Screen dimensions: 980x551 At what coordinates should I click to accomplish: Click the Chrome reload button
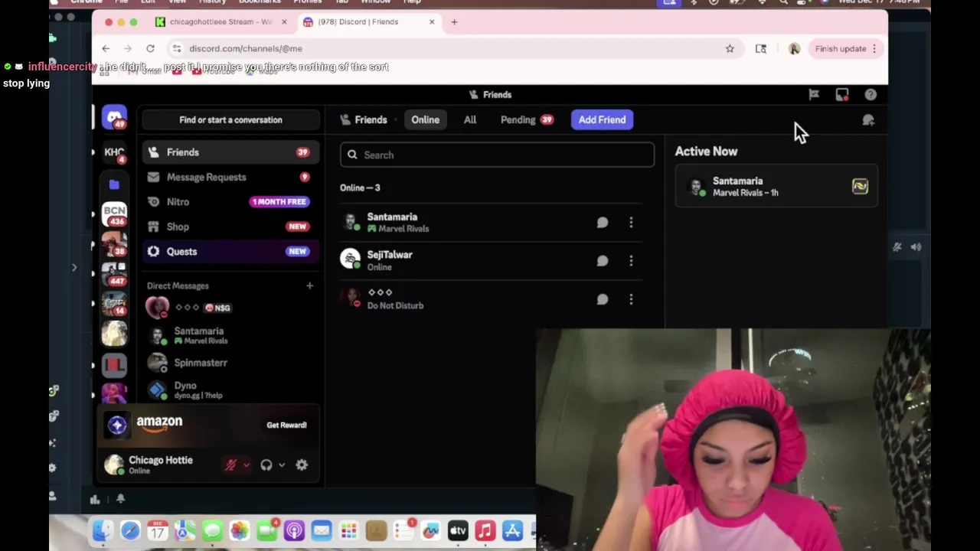[x=150, y=48]
